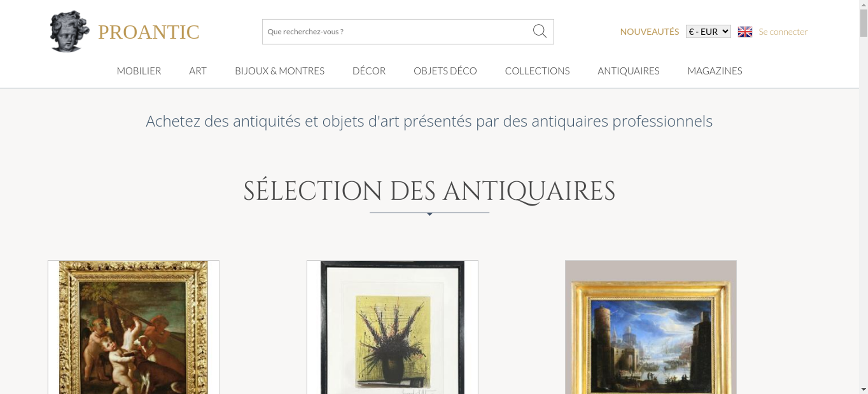Focus the 'Que recherchez-vous ?' search field

click(x=397, y=32)
